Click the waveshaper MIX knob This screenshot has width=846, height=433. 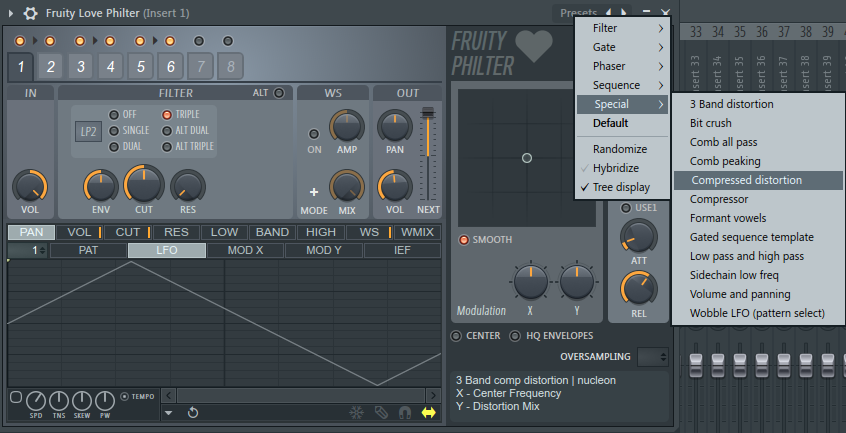(x=347, y=187)
